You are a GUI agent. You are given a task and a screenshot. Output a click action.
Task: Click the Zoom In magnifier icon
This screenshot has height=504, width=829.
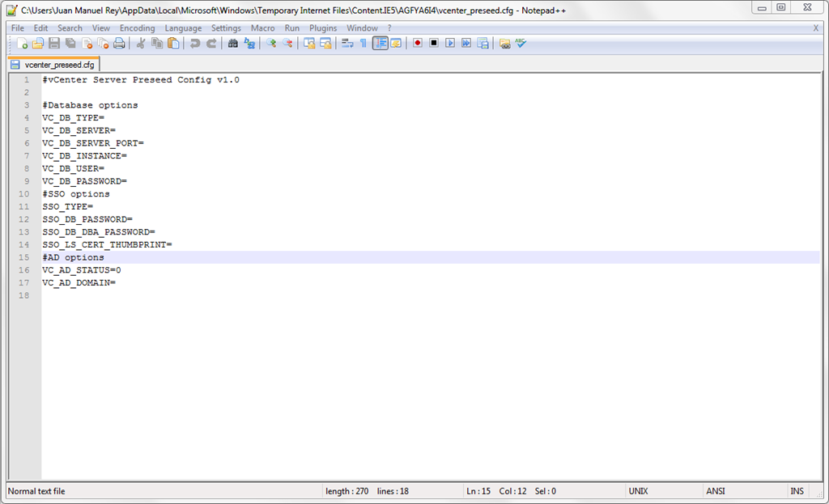[x=271, y=43]
